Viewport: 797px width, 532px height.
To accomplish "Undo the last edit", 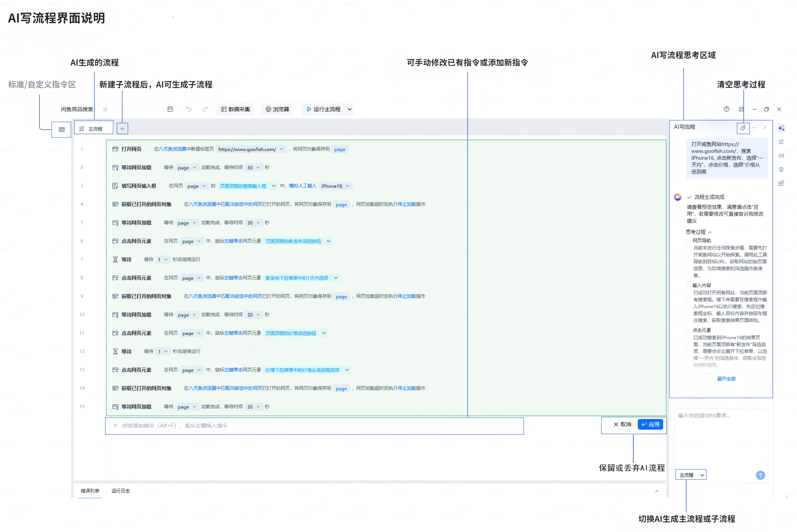I will coord(189,109).
